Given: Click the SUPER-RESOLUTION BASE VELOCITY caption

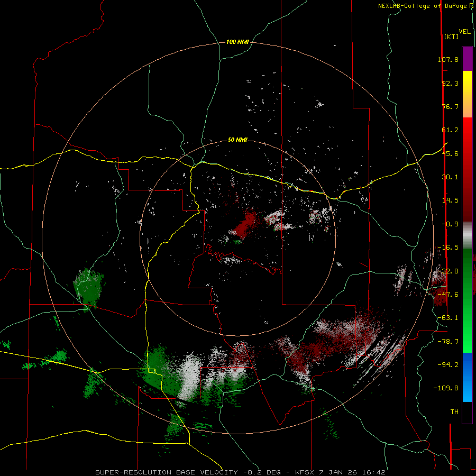Looking at the screenshot, I should (x=167, y=472).
